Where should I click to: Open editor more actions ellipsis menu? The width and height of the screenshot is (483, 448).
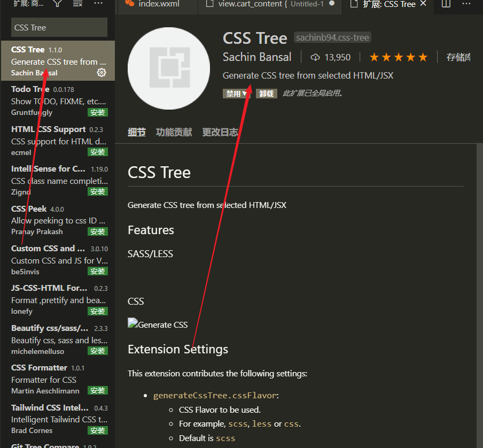(466, 4)
